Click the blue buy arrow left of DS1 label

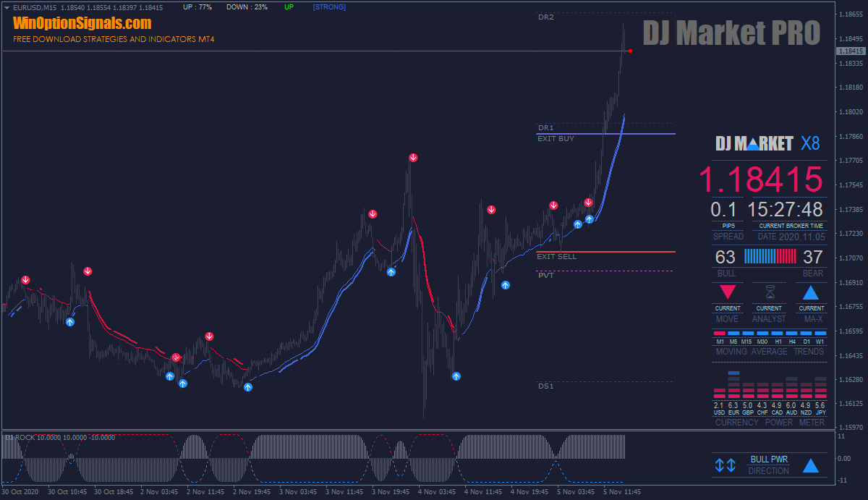pos(456,376)
